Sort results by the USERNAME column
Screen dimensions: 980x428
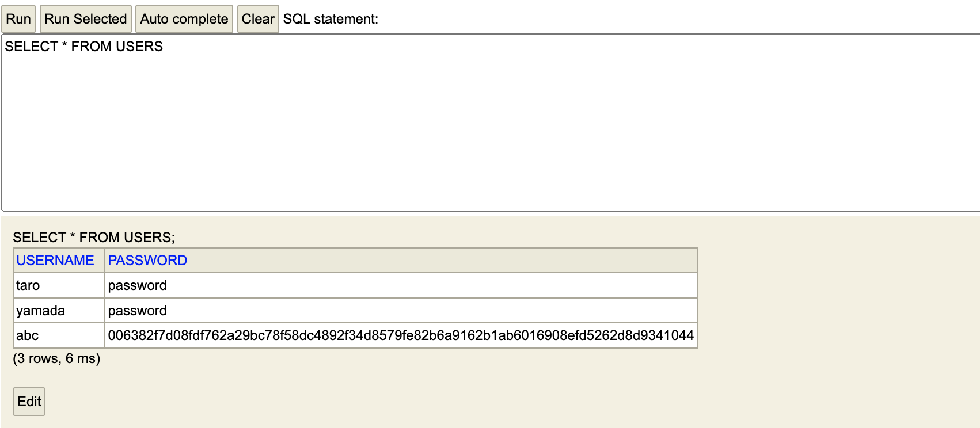56,260
